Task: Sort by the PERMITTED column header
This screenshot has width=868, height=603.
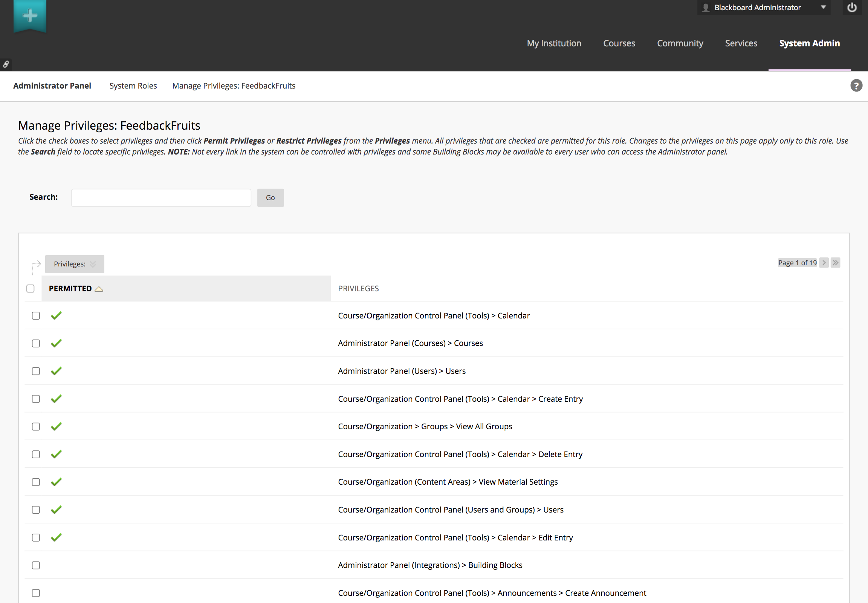Action: pyautogui.click(x=70, y=289)
